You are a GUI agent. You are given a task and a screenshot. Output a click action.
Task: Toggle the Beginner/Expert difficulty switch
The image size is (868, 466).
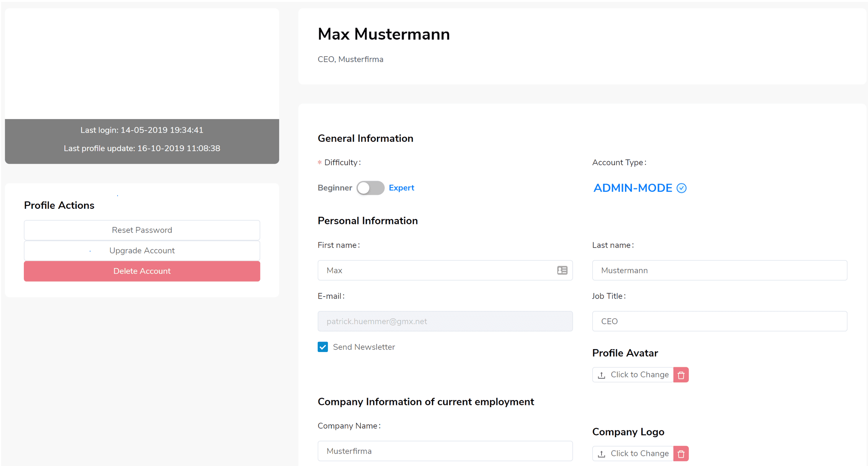[x=370, y=188]
